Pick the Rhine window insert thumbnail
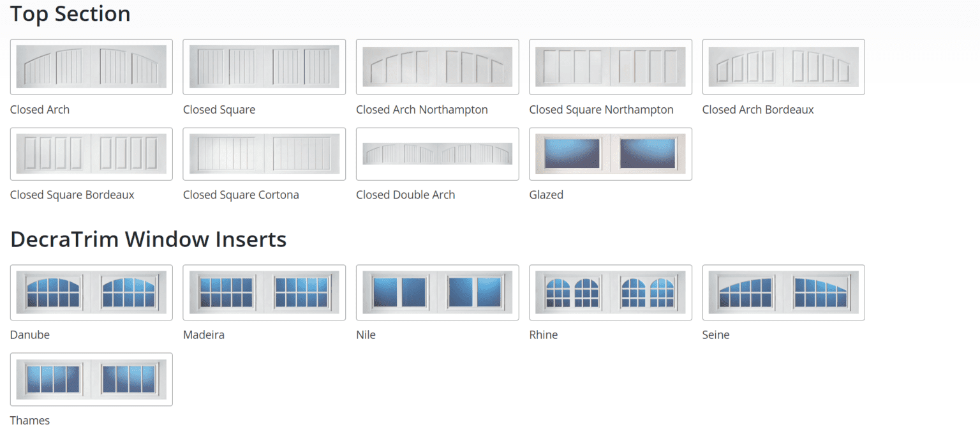980x436 pixels. (611, 292)
